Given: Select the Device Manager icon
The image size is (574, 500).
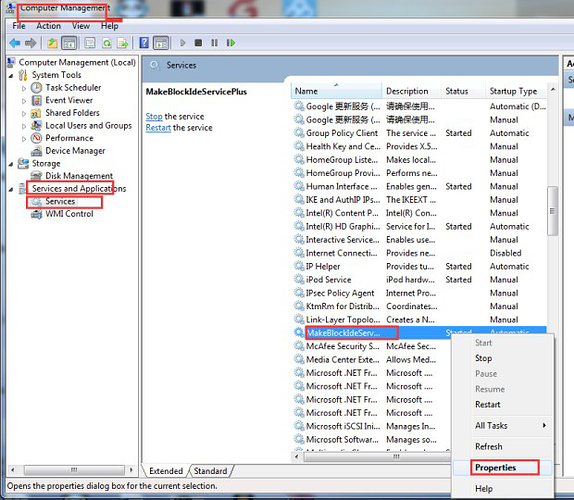Looking at the screenshot, I should pos(36,151).
